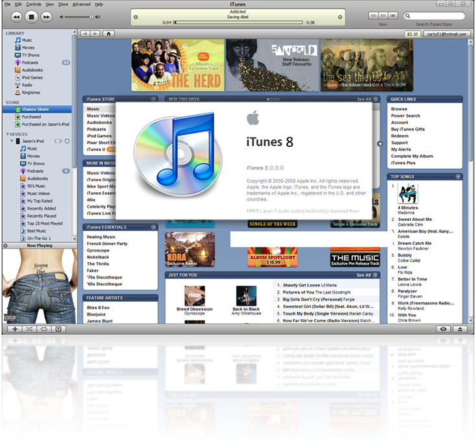The image size is (476, 448).
Task: Open Buy iTunes Gifts quick link
Action: click(408, 129)
